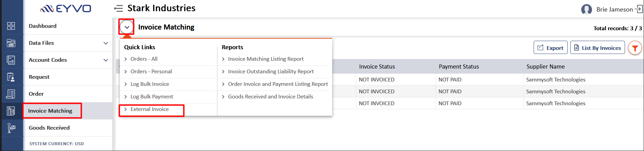This screenshot has width=644, height=151.
Task: Open Orders - Personal quick link
Action: (x=151, y=72)
